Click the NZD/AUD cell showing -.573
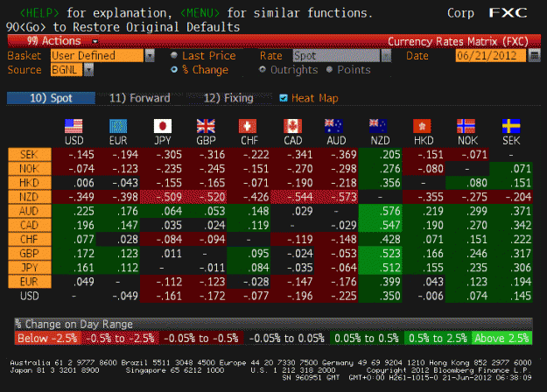 336,197
